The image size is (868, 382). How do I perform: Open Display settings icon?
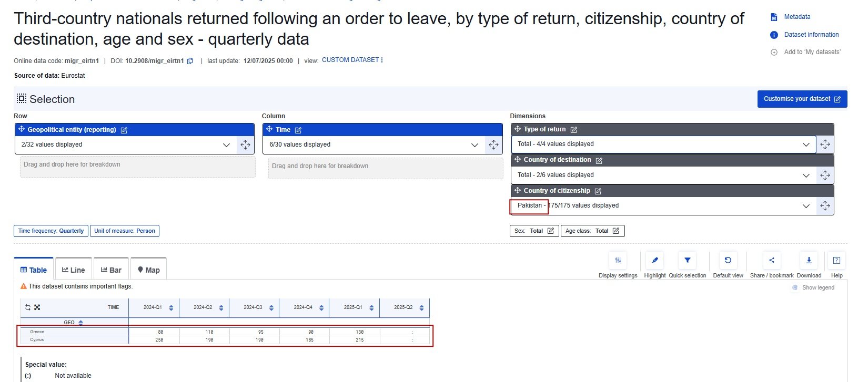point(618,260)
